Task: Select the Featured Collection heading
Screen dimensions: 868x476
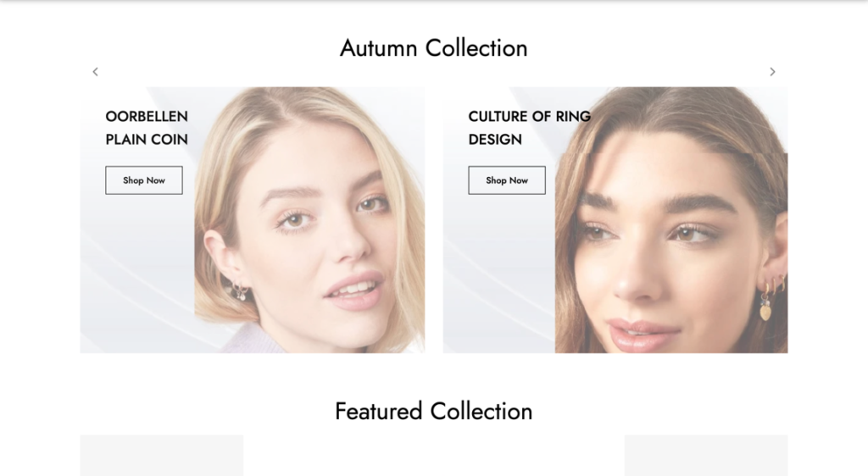Action: pos(433,412)
